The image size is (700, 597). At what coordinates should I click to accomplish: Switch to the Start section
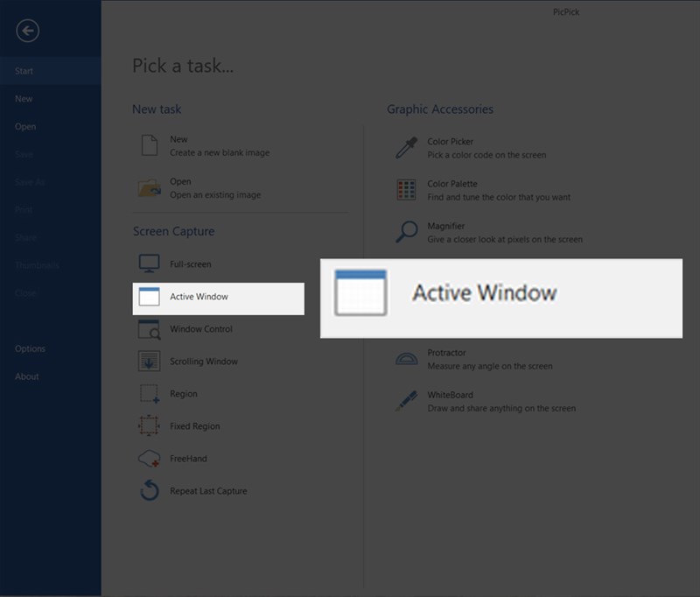pyautogui.click(x=24, y=71)
